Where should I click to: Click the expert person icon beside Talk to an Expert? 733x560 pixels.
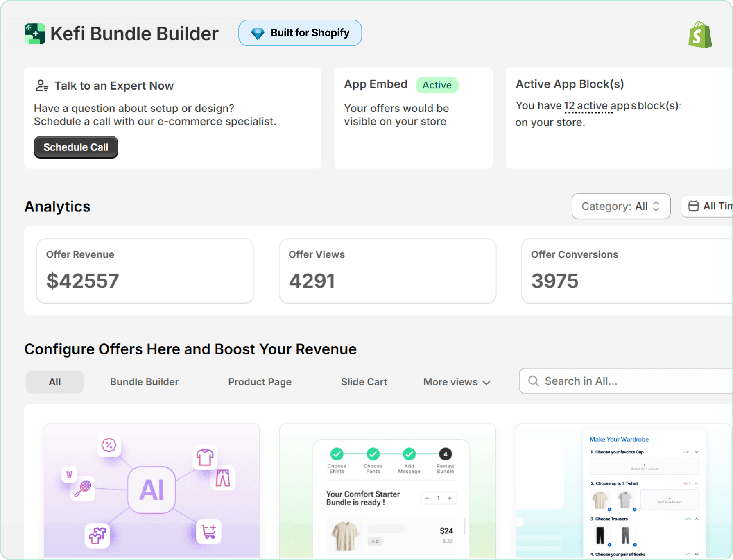(41, 86)
